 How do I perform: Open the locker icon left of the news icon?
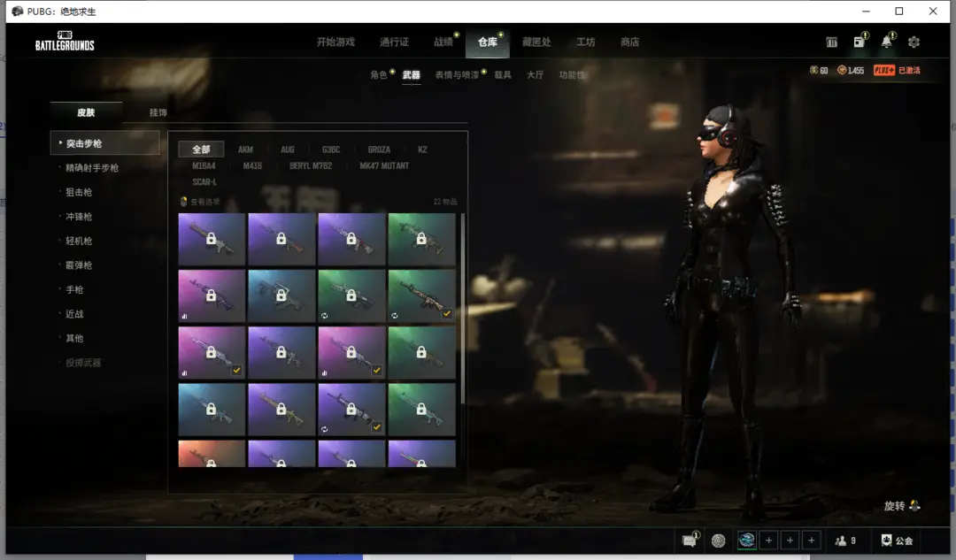point(831,42)
